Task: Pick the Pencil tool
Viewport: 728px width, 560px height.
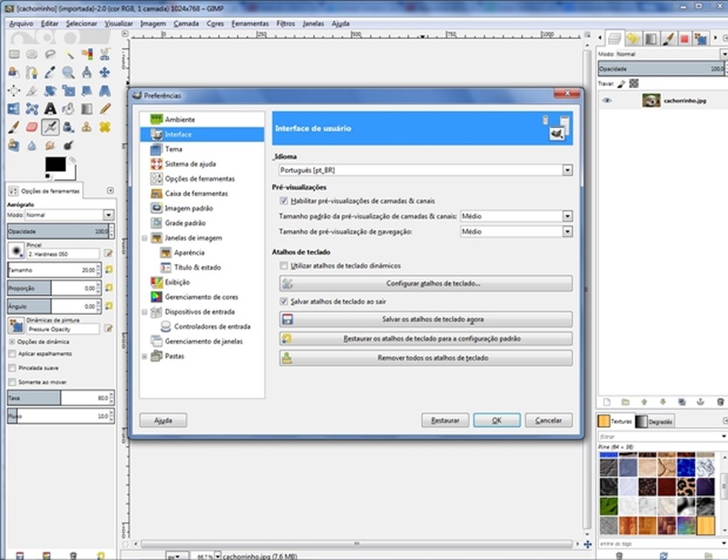Action: click(105, 109)
